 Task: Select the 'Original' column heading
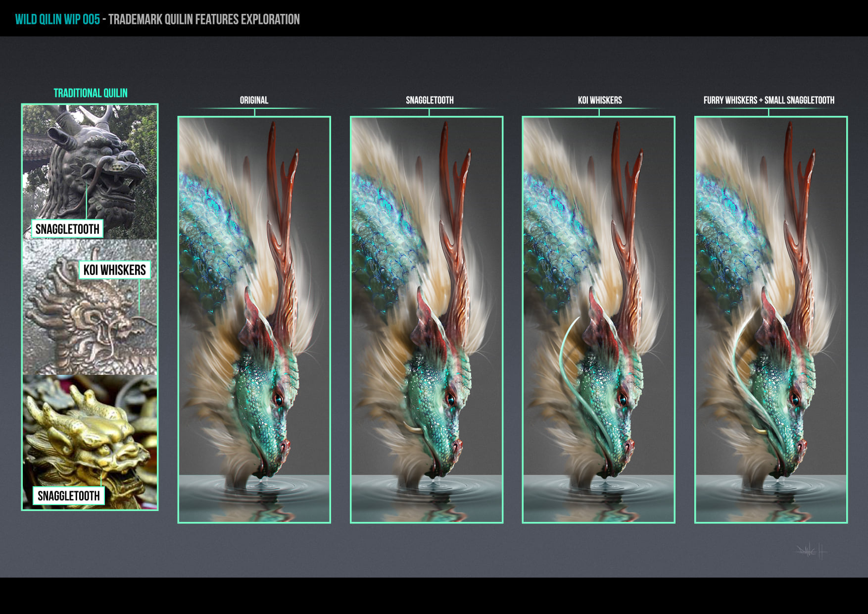click(254, 100)
